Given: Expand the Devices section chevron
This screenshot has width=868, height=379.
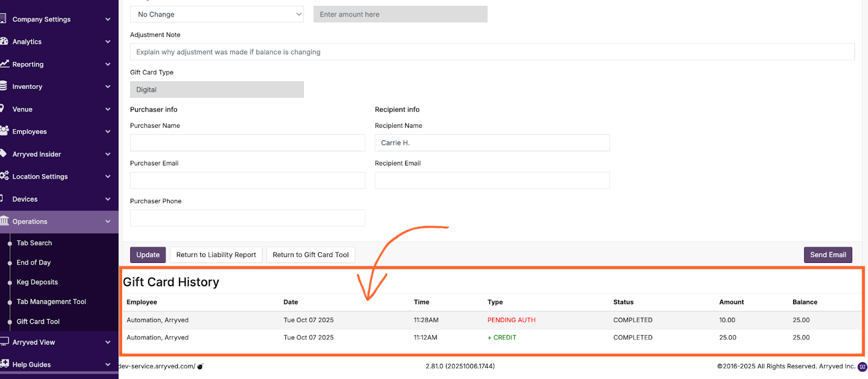Looking at the screenshot, I should tap(107, 200).
